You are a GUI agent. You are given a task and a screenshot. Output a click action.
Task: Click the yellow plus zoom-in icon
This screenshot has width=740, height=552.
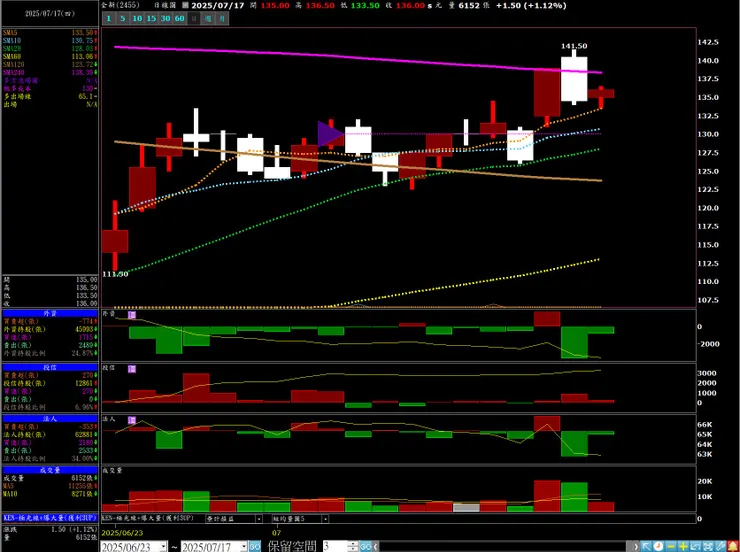pos(683,546)
